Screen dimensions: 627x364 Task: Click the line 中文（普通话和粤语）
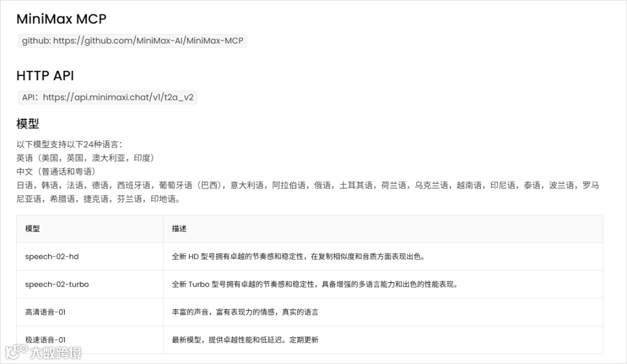[56, 172]
